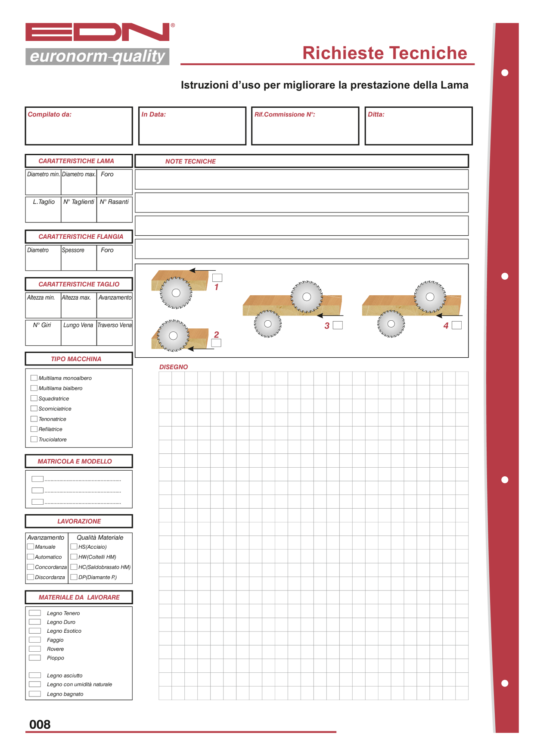Select the Squadratrice checkbox
Image resolution: width=534 pixels, height=756 pixels.
34,399
